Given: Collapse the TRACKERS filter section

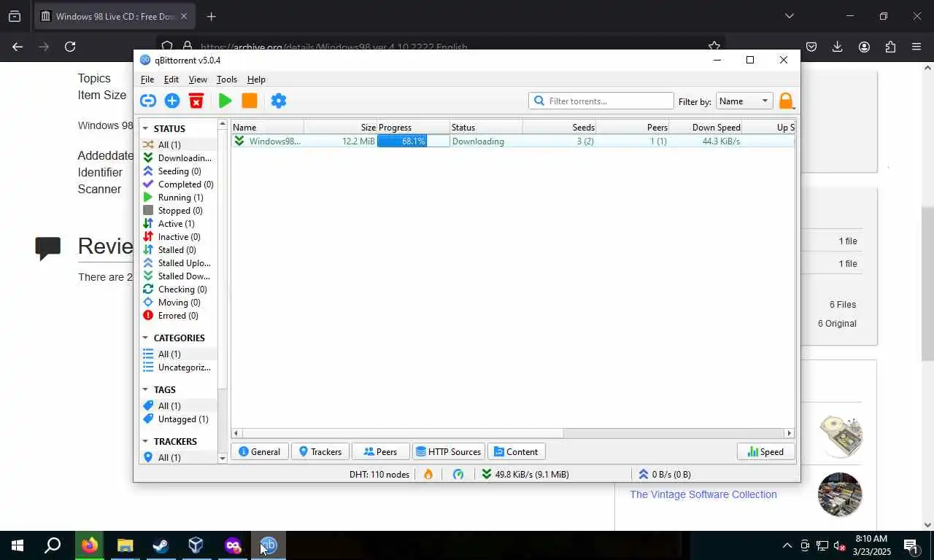Looking at the screenshot, I should coord(145,441).
